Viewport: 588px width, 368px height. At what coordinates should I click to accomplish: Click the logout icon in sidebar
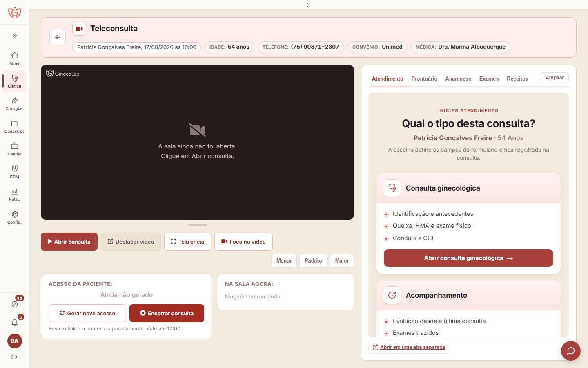[x=15, y=357]
